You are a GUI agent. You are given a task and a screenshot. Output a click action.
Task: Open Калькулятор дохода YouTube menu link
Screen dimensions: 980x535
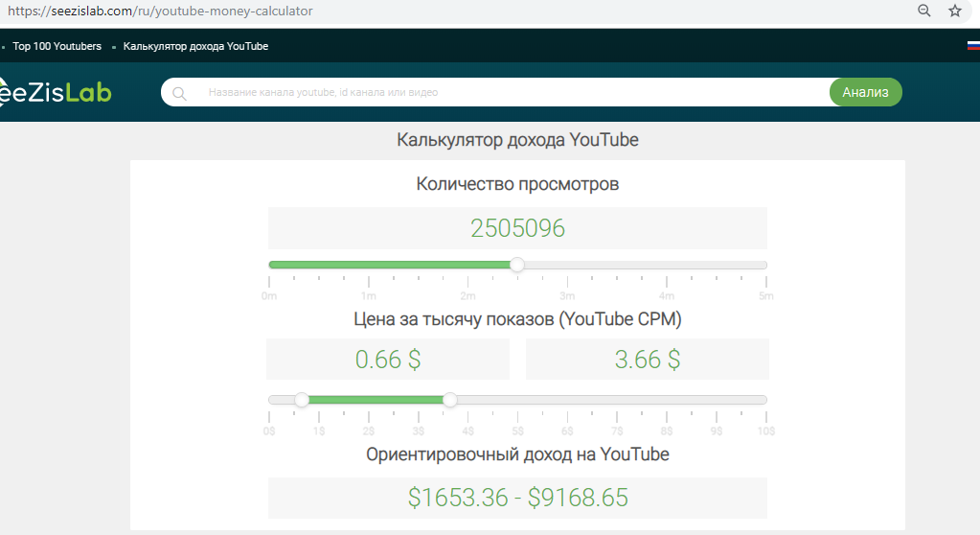point(195,46)
